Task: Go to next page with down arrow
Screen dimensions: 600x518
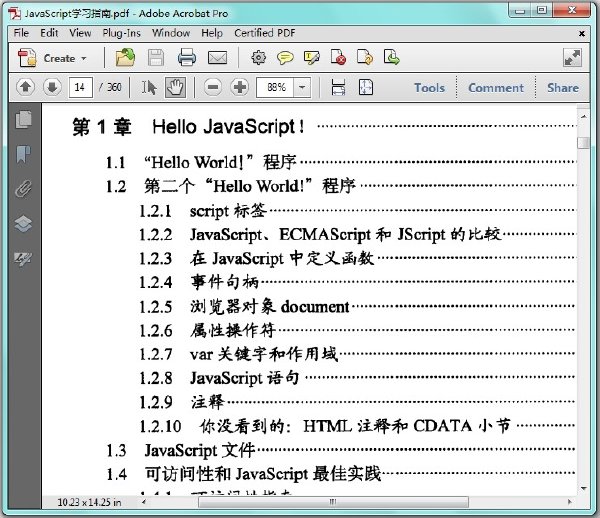Action: [52, 87]
